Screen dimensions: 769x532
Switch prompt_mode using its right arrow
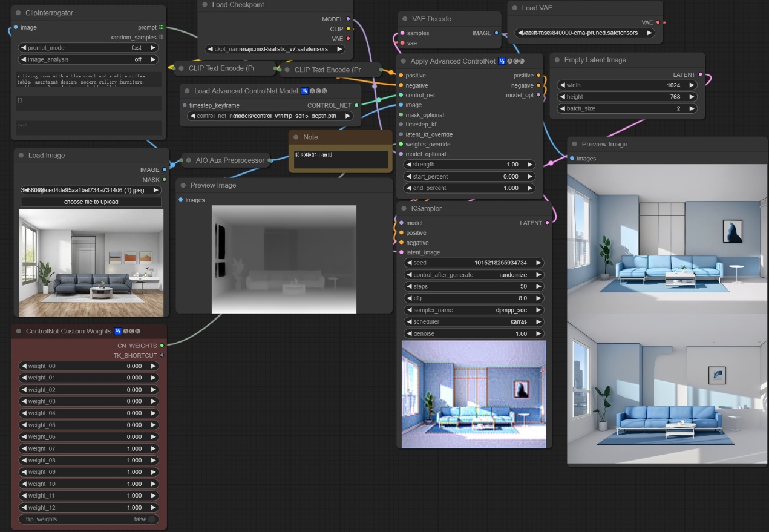[152, 47]
